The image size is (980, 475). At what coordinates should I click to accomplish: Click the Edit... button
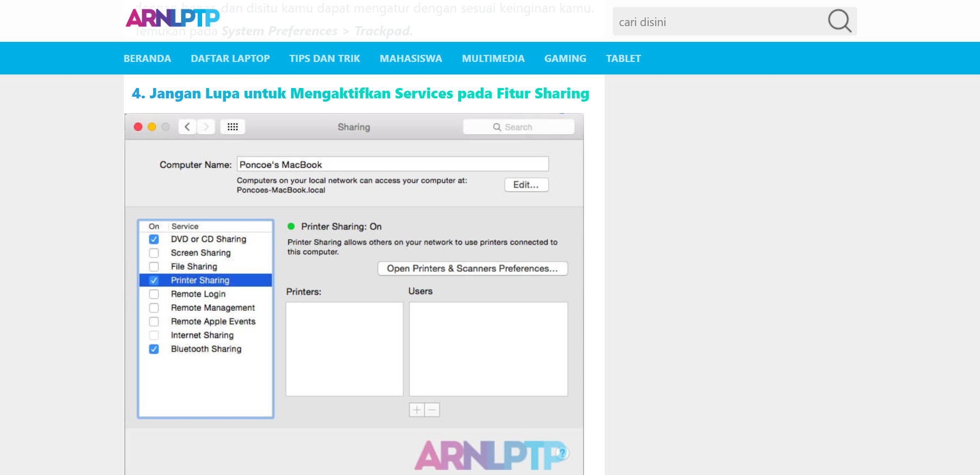[526, 185]
